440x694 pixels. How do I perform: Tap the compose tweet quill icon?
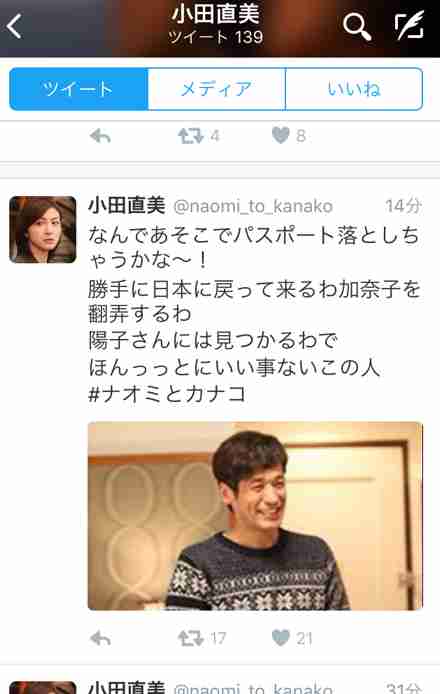(409, 26)
